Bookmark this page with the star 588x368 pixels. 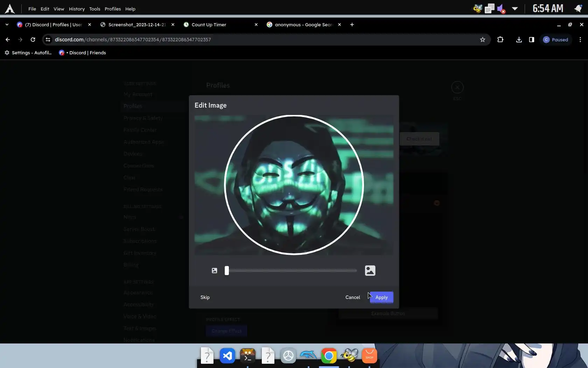(483, 40)
